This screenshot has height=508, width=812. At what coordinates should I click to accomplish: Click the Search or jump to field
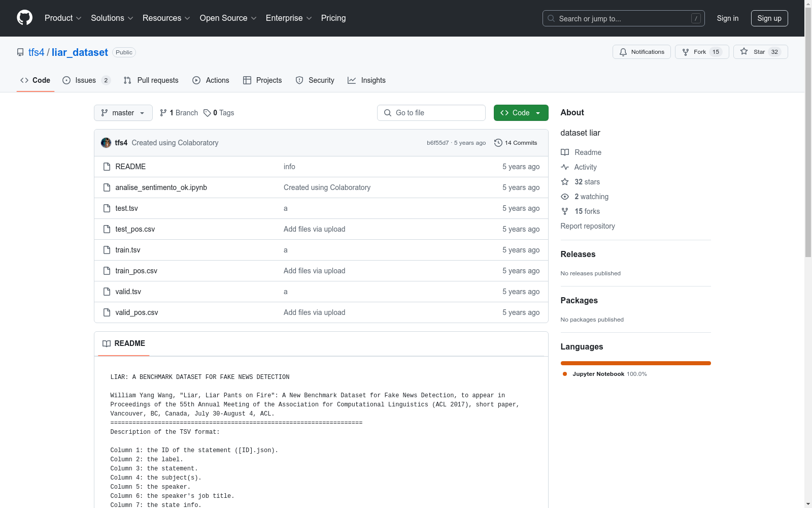624,18
